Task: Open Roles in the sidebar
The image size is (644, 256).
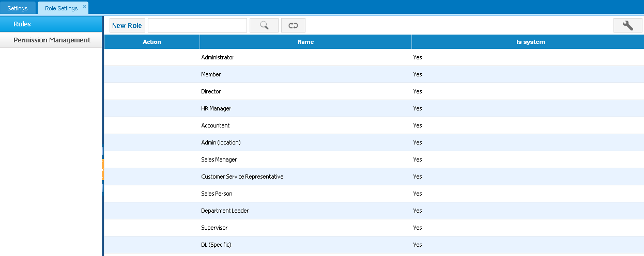Action: [51, 24]
